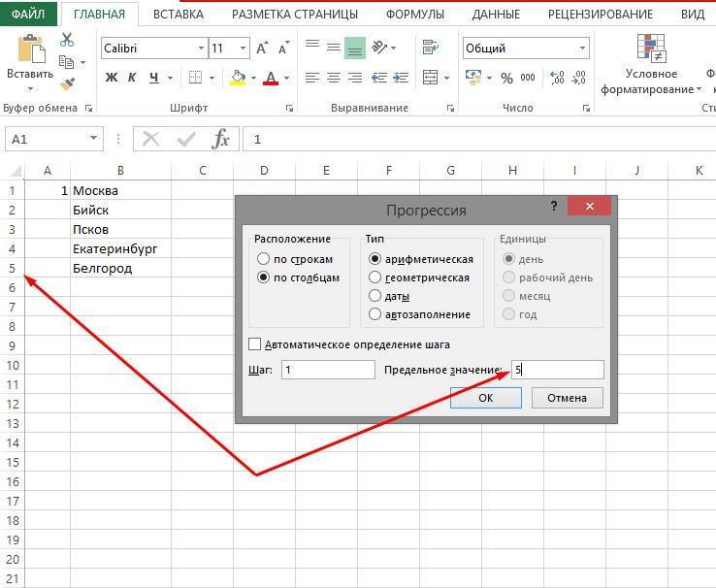The width and height of the screenshot is (716, 588).
Task: Click the Wrap Text icon
Action: coord(430,47)
